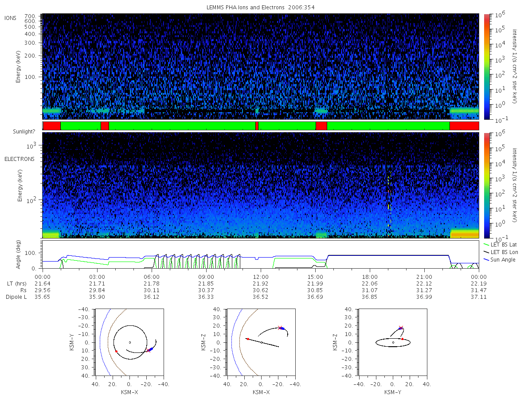Click the red dot on orbit in KSM-X/KSM-Y plot
Image resolution: width=532 pixels, height=399 pixels.
tap(116, 351)
